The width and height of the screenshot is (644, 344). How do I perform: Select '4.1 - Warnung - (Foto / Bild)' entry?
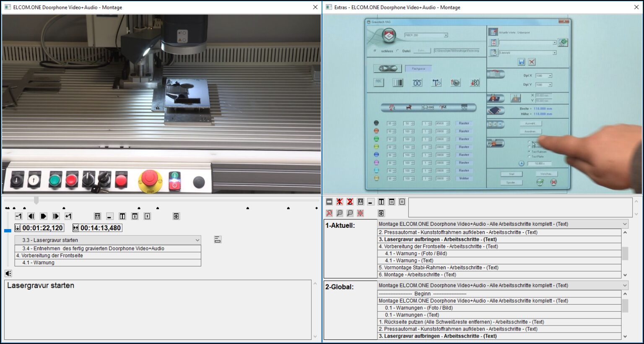coord(416,253)
